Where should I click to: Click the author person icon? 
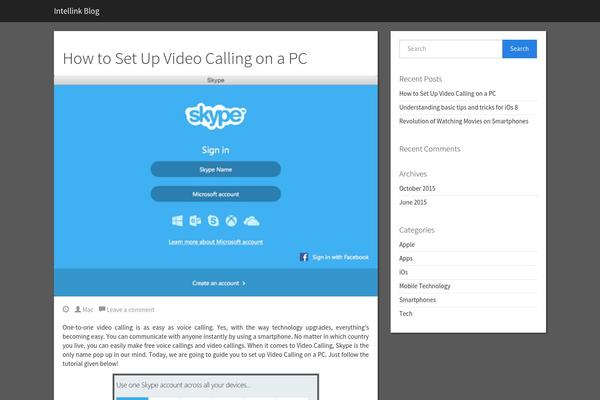coord(78,309)
